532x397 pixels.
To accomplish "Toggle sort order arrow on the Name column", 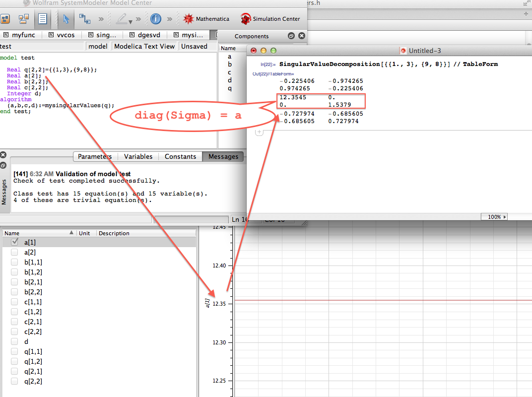I will (71, 233).
